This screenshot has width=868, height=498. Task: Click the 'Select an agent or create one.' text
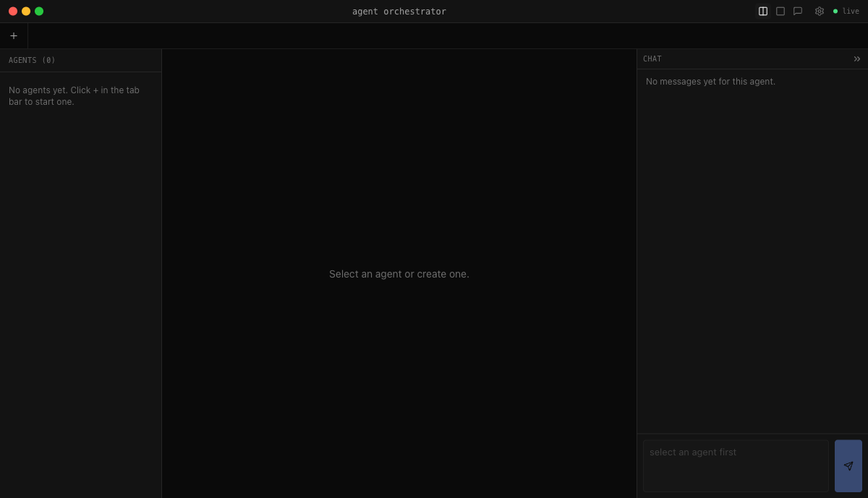coord(399,274)
